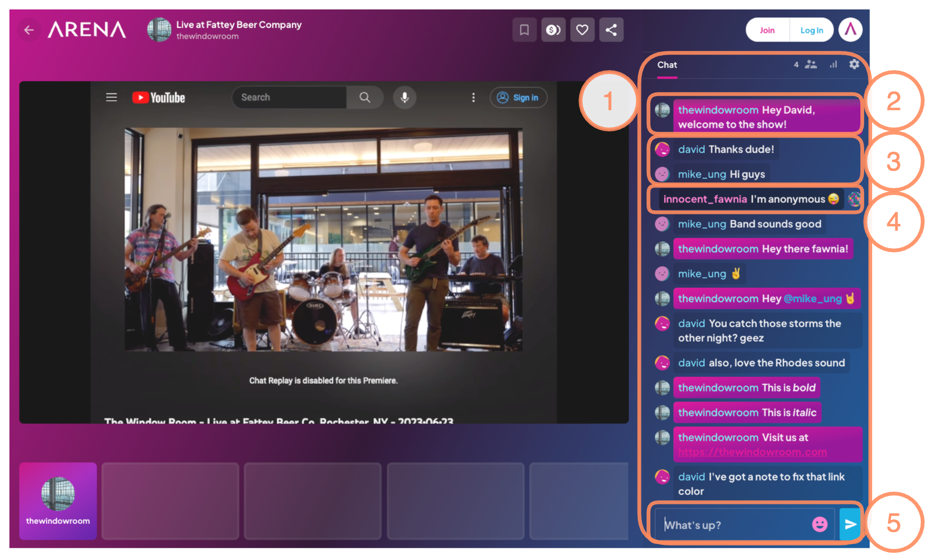This screenshot has width=932, height=560.
Task: Click the share icon in header
Action: click(611, 30)
